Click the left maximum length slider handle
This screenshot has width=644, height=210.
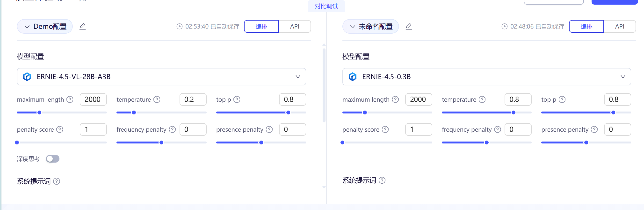pos(39,113)
